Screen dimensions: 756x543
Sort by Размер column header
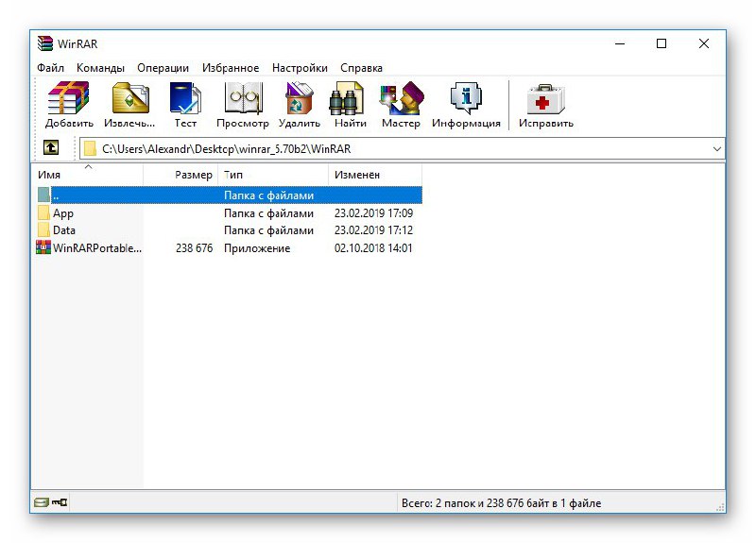pyautogui.click(x=180, y=175)
